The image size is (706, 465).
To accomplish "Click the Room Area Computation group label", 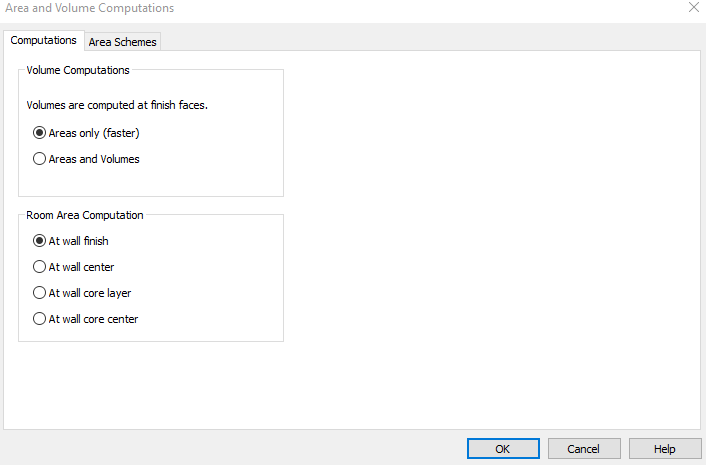I will [85, 215].
